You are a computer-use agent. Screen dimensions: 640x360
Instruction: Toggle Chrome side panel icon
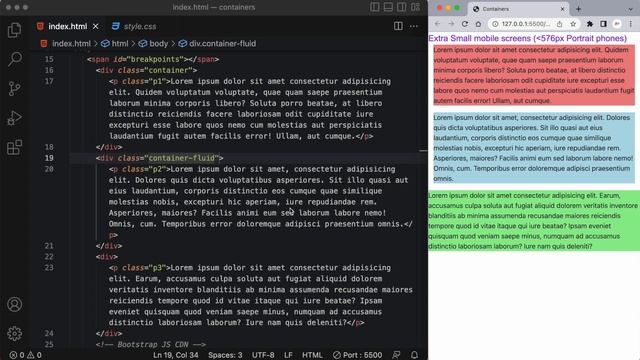coord(603,24)
